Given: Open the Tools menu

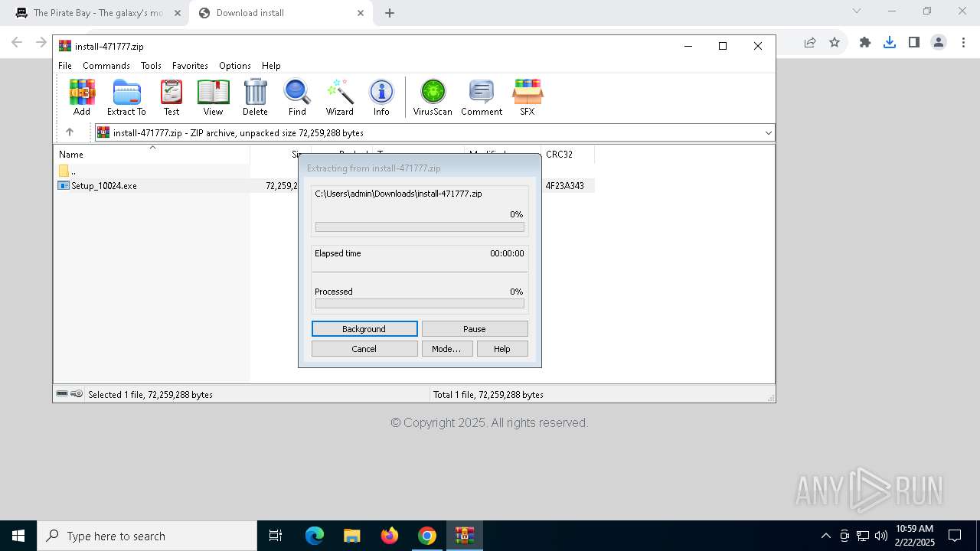Looking at the screenshot, I should [x=151, y=66].
